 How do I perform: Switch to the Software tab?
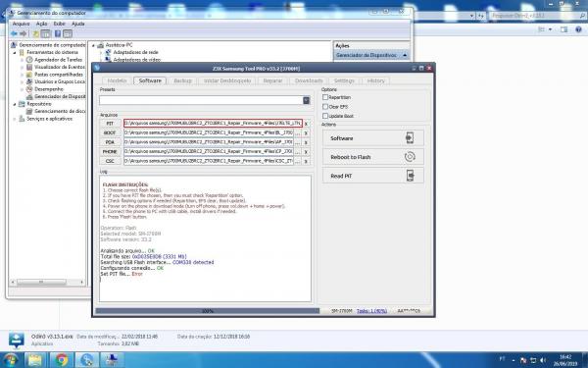point(150,80)
